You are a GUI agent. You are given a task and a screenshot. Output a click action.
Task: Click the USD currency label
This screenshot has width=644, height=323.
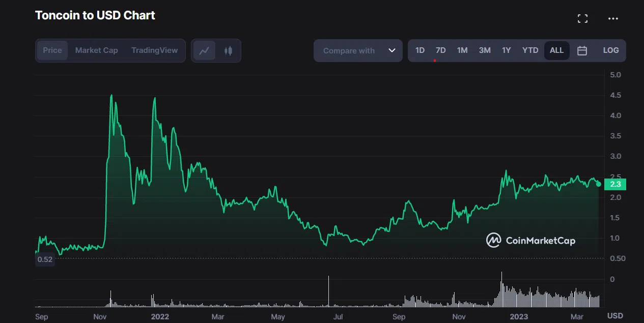point(615,316)
